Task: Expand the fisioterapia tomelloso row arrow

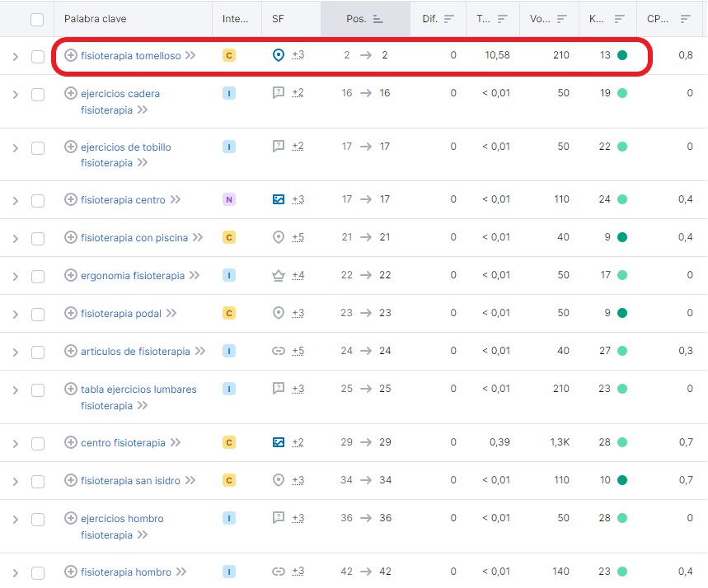Action: coord(15,57)
